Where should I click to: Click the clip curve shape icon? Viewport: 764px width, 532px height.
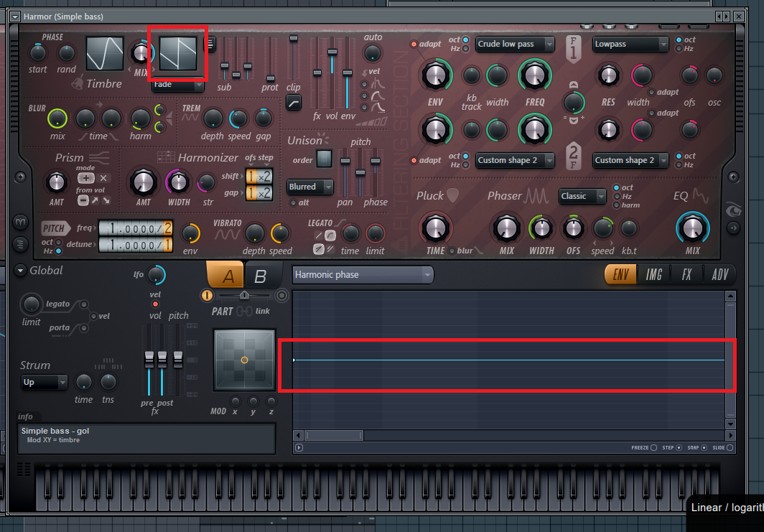(293, 103)
